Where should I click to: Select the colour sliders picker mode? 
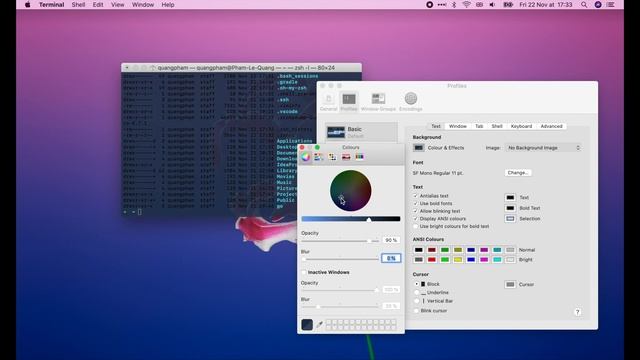(319, 157)
